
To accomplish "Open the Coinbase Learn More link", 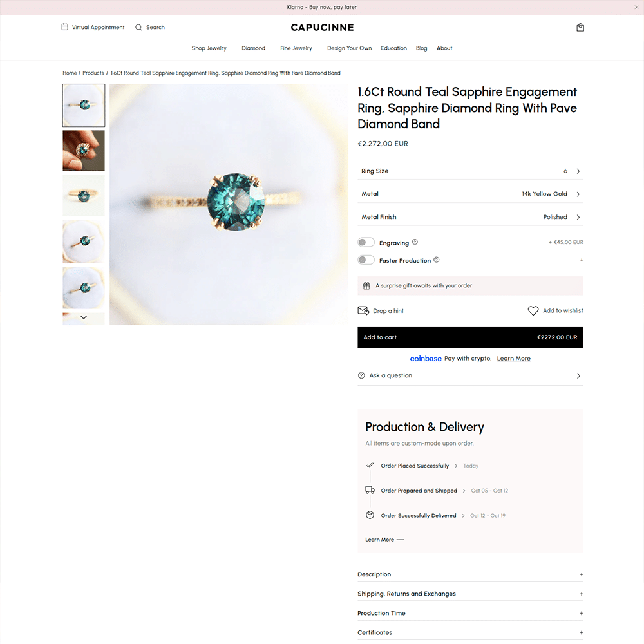I will pyautogui.click(x=513, y=359).
